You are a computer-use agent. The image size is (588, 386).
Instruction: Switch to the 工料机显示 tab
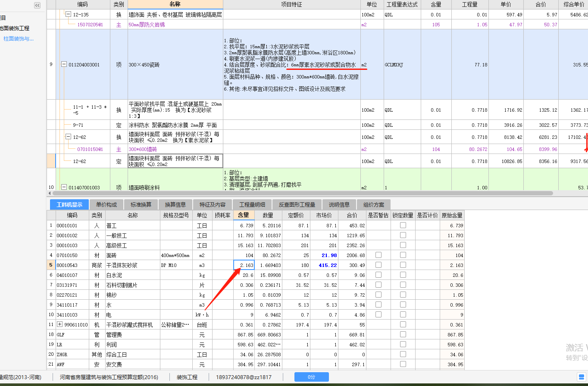pyautogui.click(x=69, y=204)
